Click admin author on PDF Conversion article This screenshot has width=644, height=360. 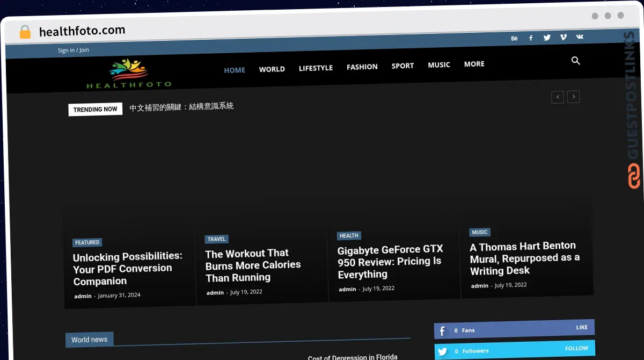click(x=83, y=296)
